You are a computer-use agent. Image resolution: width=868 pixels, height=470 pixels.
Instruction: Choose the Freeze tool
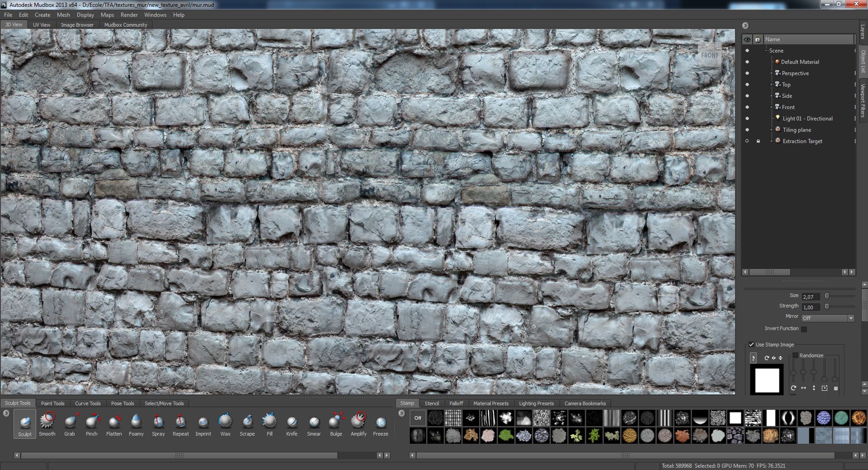(380, 423)
